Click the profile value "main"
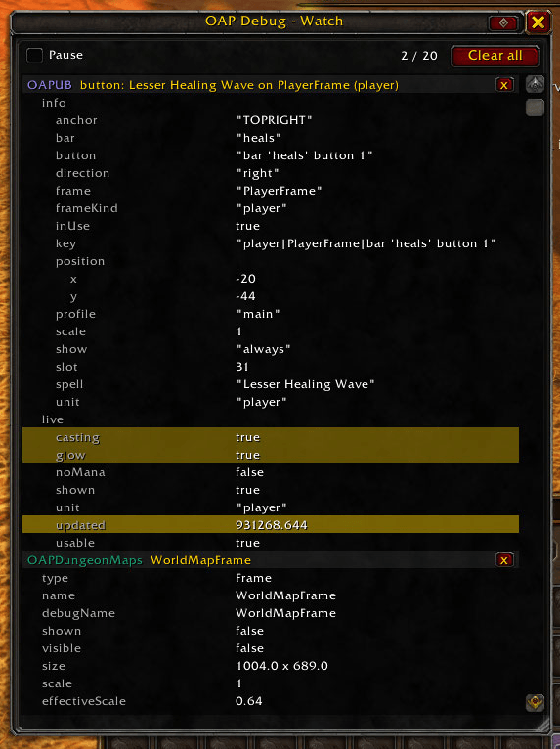Image resolution: width=560 pixels, height=749 pixels. tap(258, 314)
